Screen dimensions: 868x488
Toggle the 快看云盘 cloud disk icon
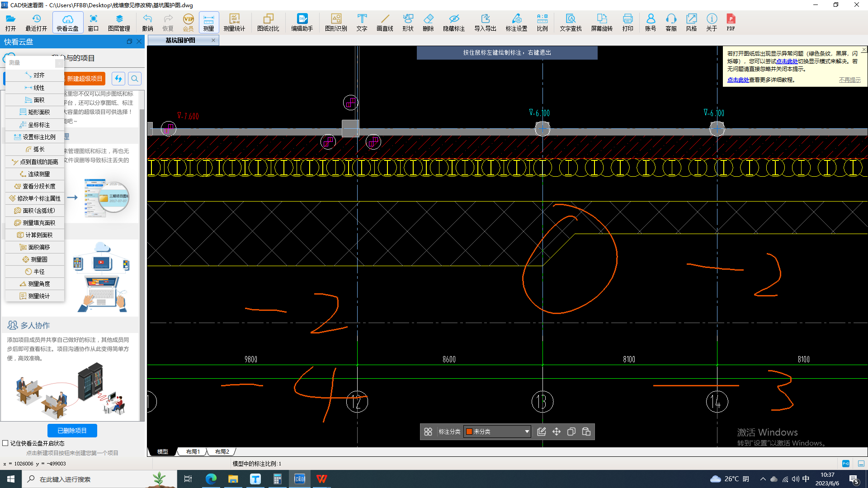[68, 22]
